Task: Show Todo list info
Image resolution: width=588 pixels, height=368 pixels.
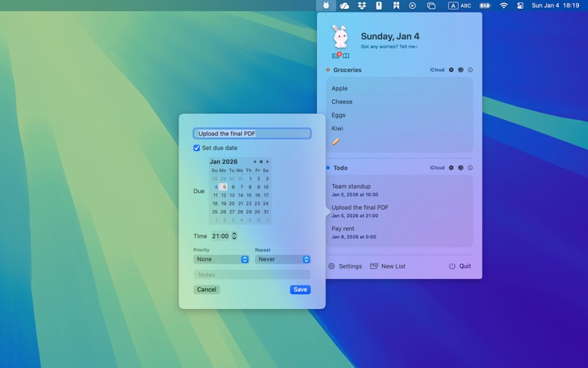Action: coord(470,168)
